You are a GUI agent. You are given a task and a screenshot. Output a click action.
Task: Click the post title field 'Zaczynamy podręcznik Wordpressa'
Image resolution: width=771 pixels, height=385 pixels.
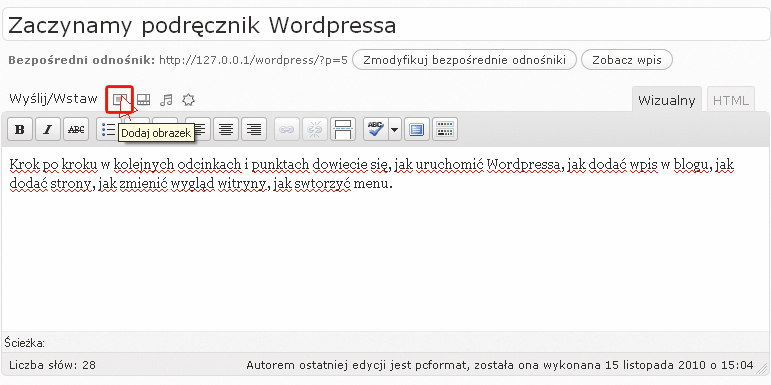pos(386,25)
